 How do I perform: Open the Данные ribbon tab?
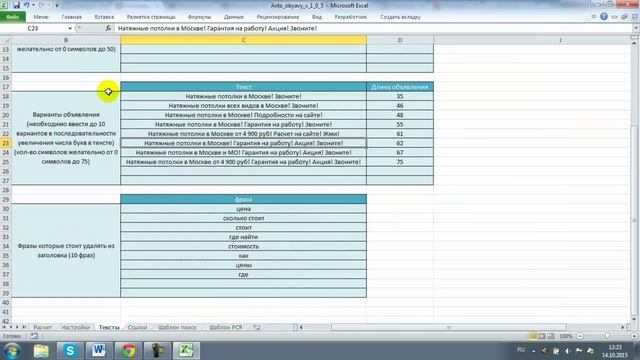[233, 17]
